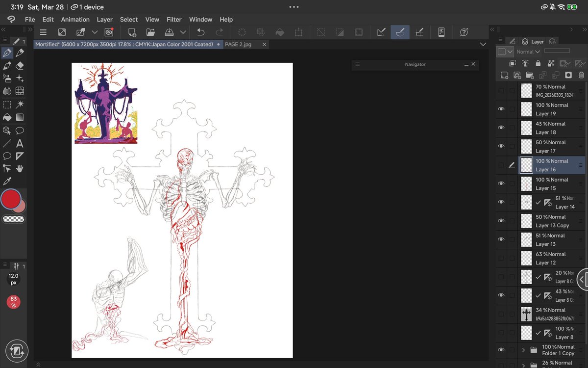The width and height of the screenshot is (588, 368).
Task: Click the Redo arrow in command bar
Action: tap(220, 32)
